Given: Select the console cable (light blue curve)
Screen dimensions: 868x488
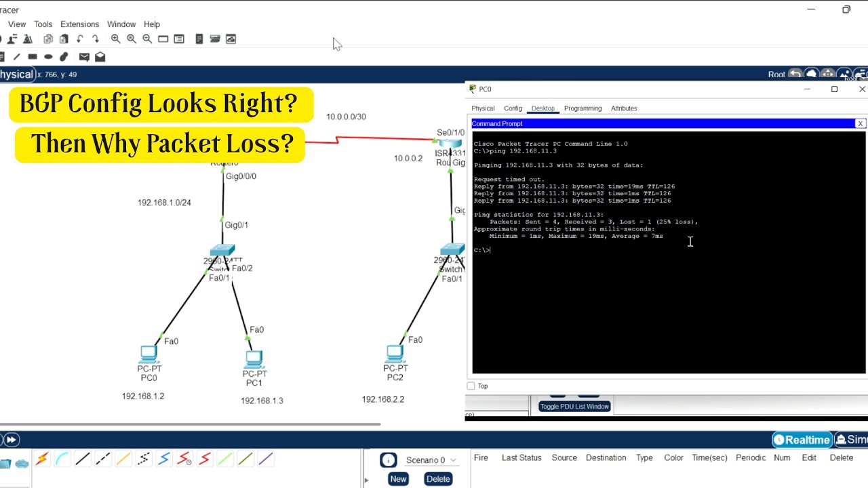Looking at the screenshot, I should click(x=62, y=459).
